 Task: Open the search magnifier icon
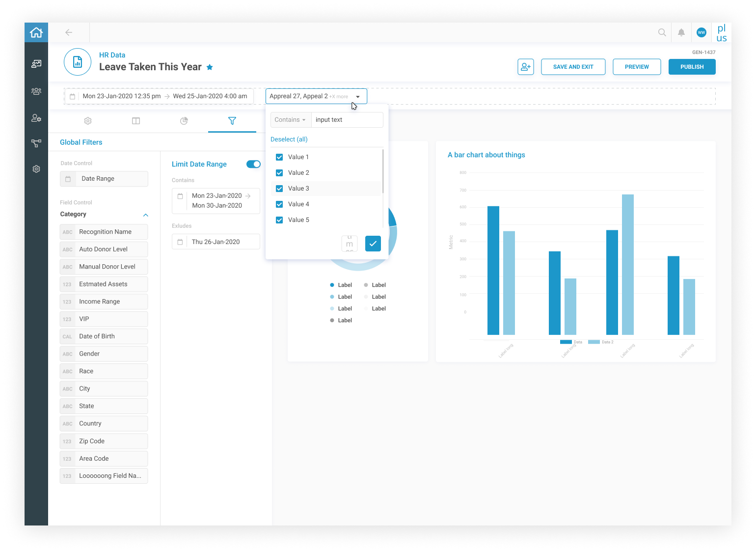coord(662,32)
